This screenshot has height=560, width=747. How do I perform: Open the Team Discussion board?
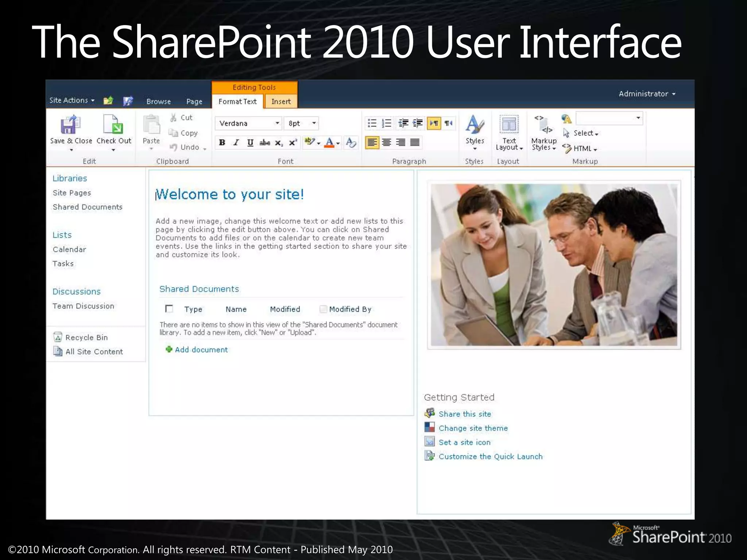[83, 306]
